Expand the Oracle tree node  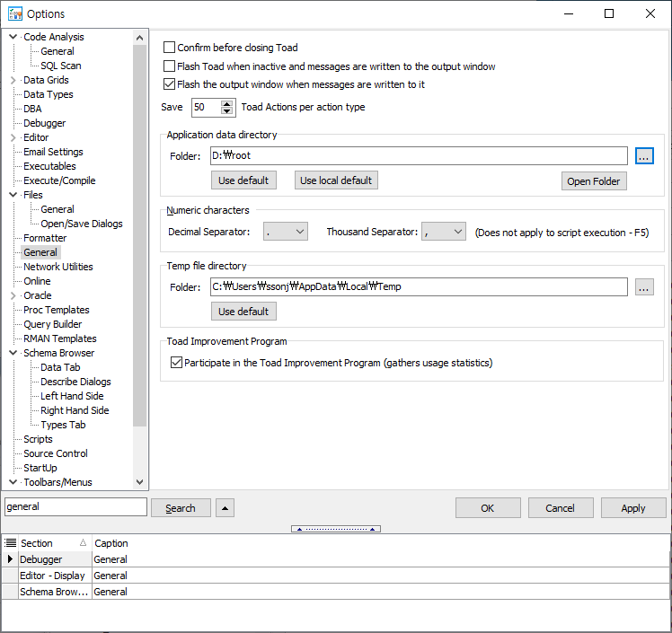(13, 295)
